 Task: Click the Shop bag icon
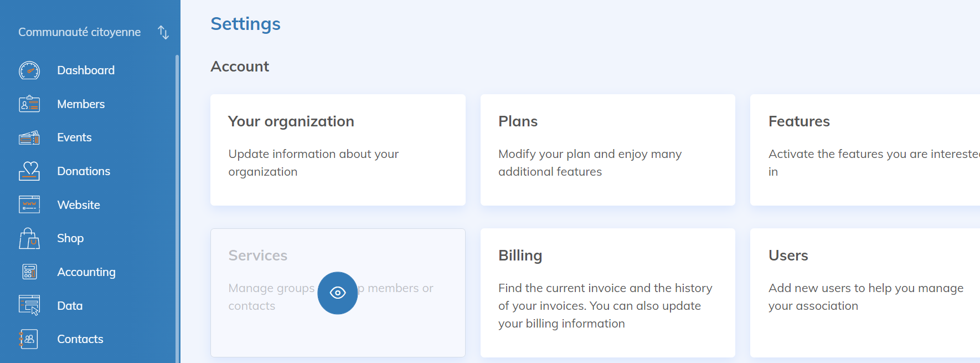click(29, 239)
